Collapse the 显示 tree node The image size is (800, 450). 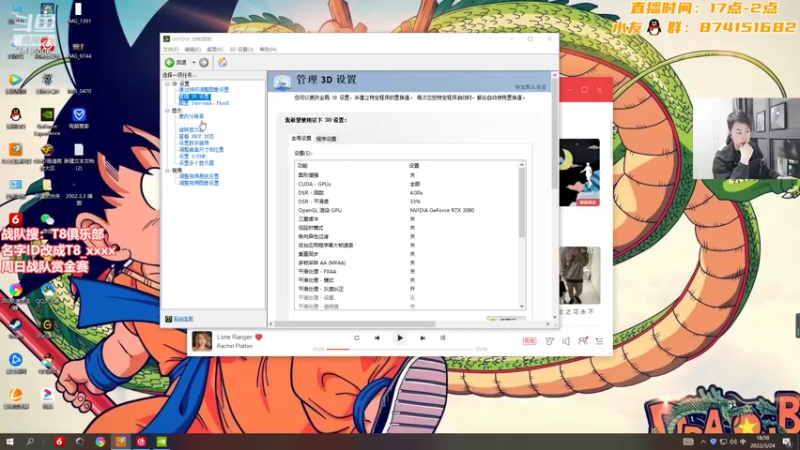[167, 110]
